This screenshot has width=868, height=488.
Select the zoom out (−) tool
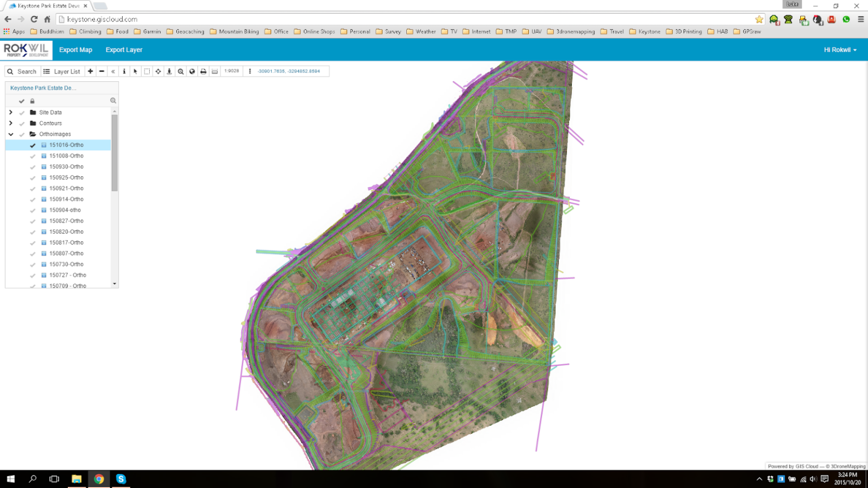click(102, 71)
